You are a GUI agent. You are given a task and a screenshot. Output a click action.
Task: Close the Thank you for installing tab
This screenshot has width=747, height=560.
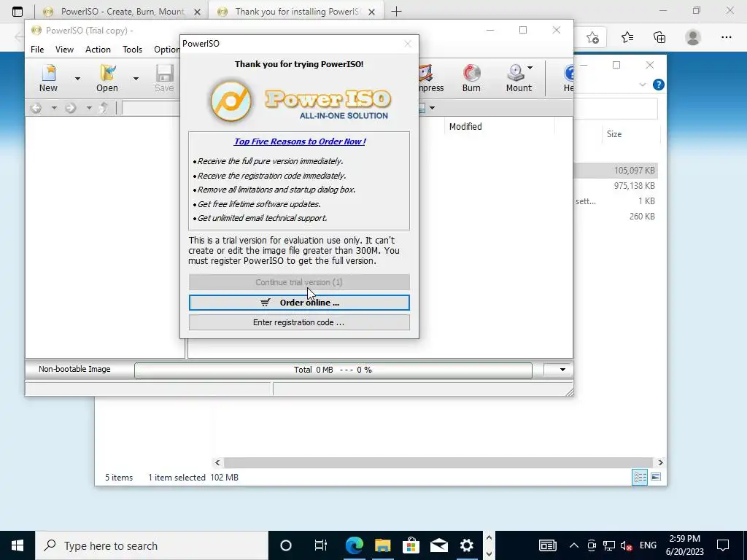click(x=372, y=12)
